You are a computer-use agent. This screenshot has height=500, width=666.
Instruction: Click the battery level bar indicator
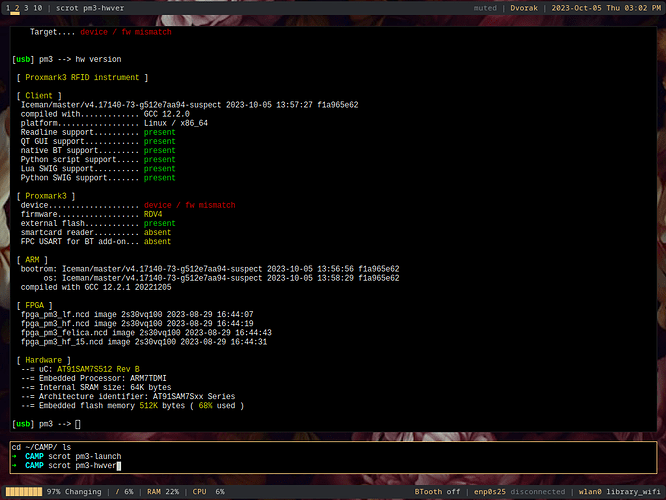pyautogui.click(x=24, y=492)
